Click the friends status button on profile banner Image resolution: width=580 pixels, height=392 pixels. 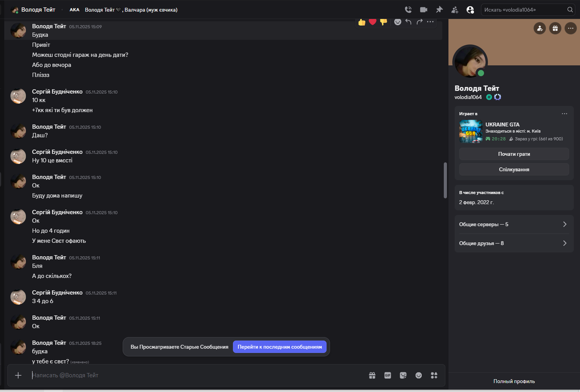pos(540,29)
